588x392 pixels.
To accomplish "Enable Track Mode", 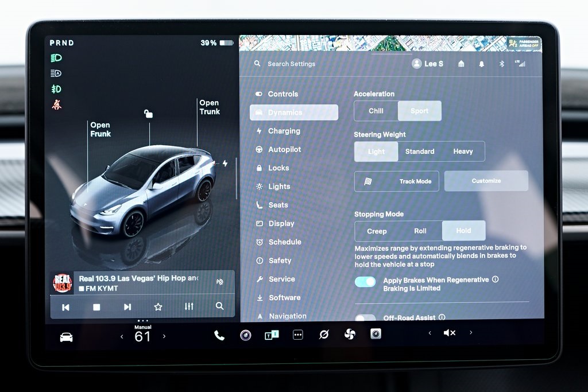I will click(397, 181).
